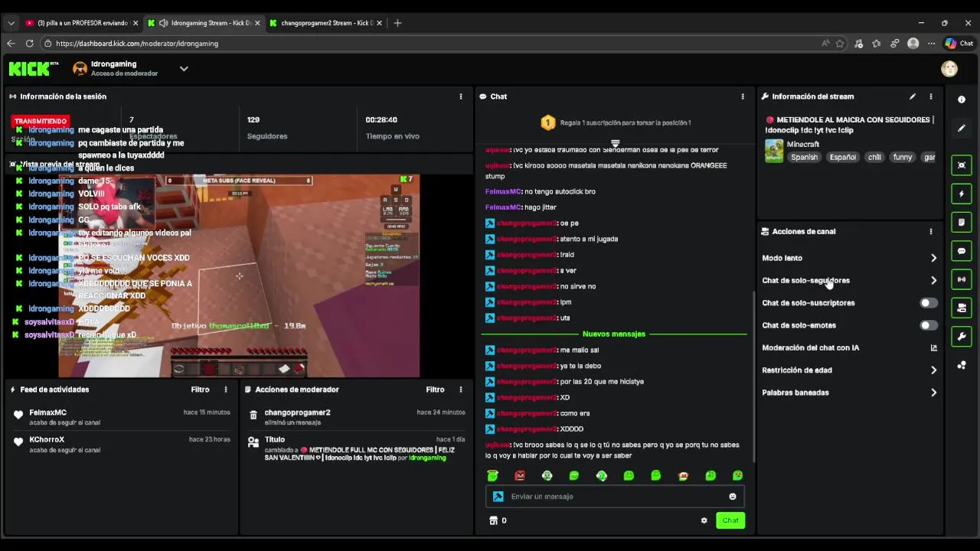
Task: Toggle the chat bubble icon in sidebar
Action: (962, 251)
